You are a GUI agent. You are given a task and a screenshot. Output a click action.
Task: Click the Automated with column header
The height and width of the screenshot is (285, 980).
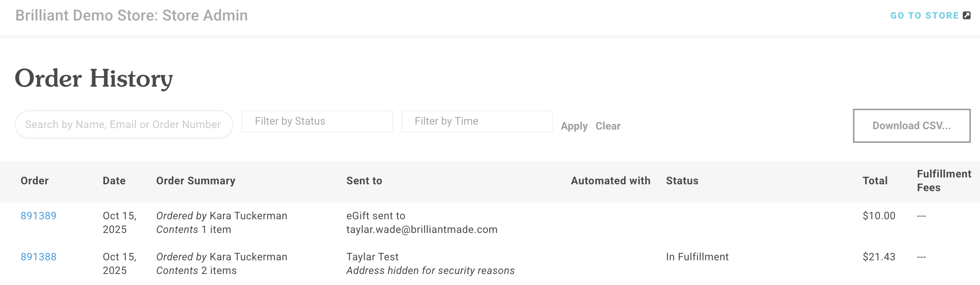click(611, 181)
